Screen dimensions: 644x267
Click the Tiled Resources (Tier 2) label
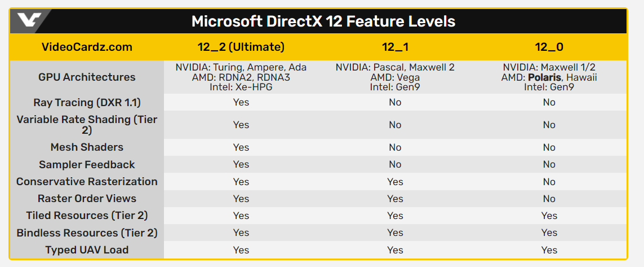click(87, 216)
